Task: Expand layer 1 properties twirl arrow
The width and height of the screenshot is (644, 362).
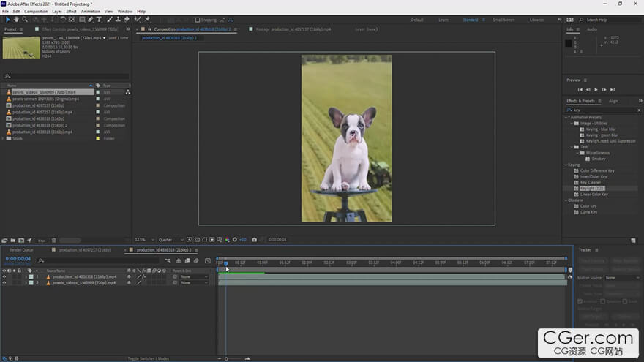Action: coord(26,277)
